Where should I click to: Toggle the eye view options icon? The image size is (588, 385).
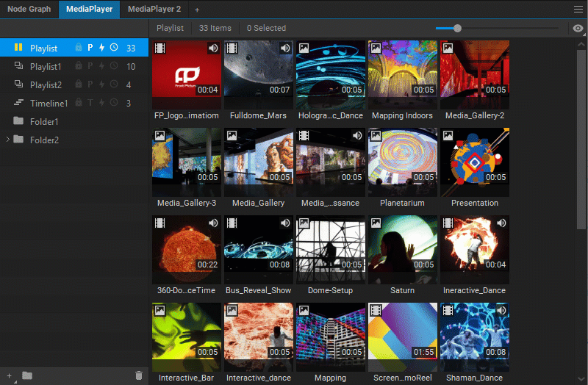coord(578,28)
